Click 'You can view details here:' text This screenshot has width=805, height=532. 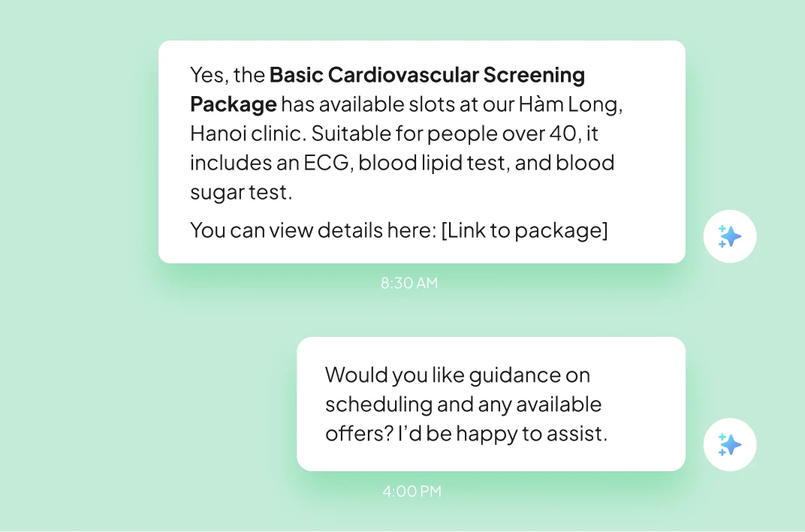[312, 230]
